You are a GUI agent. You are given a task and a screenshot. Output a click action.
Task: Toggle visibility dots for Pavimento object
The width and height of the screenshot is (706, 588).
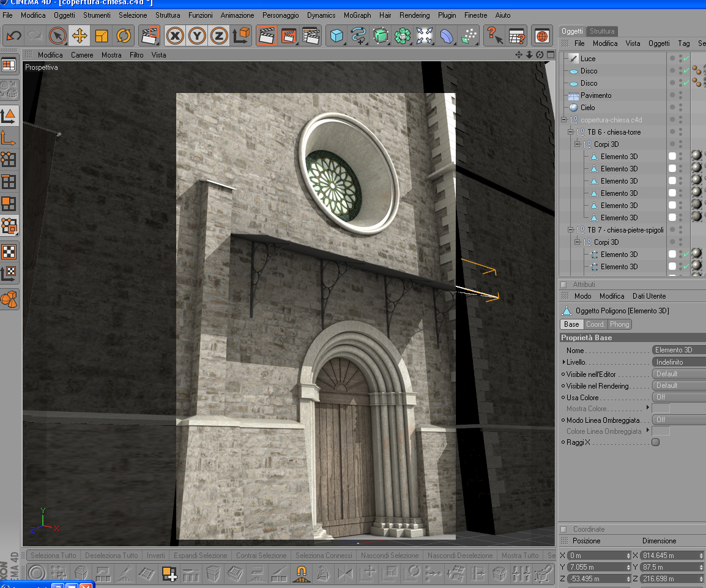pos(680,95)
